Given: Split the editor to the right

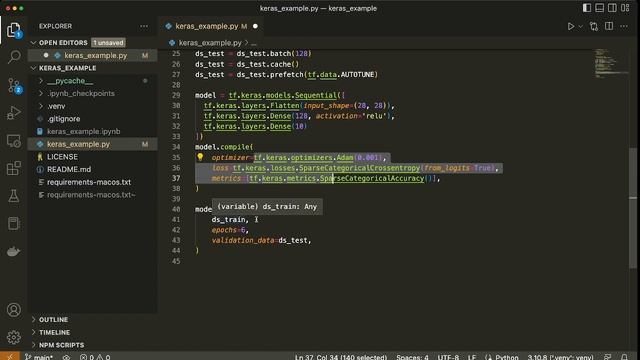Looking at the screenshot, I should pos(609,26).
